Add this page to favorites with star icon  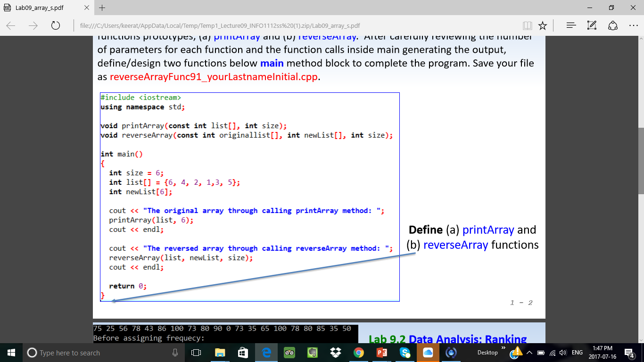(x=542, y=25)
